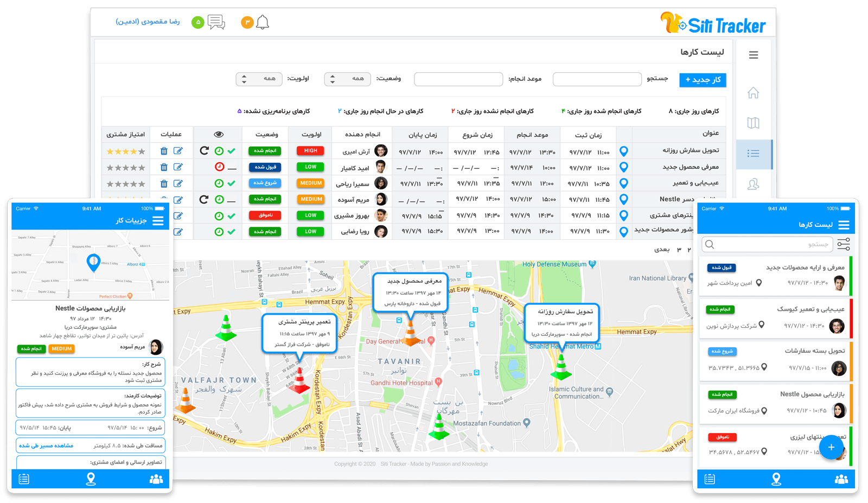Open تحویل بسته سفارشات mobile card

776,360
